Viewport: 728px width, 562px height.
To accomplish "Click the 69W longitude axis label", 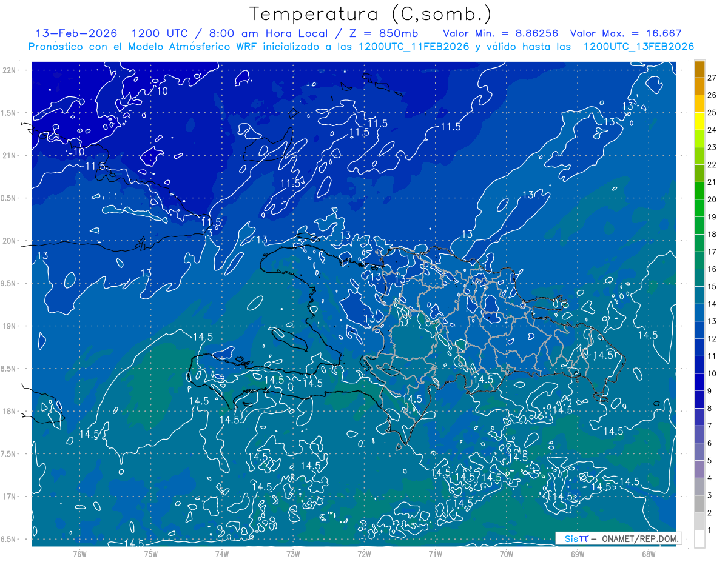I will coord(578,554).
